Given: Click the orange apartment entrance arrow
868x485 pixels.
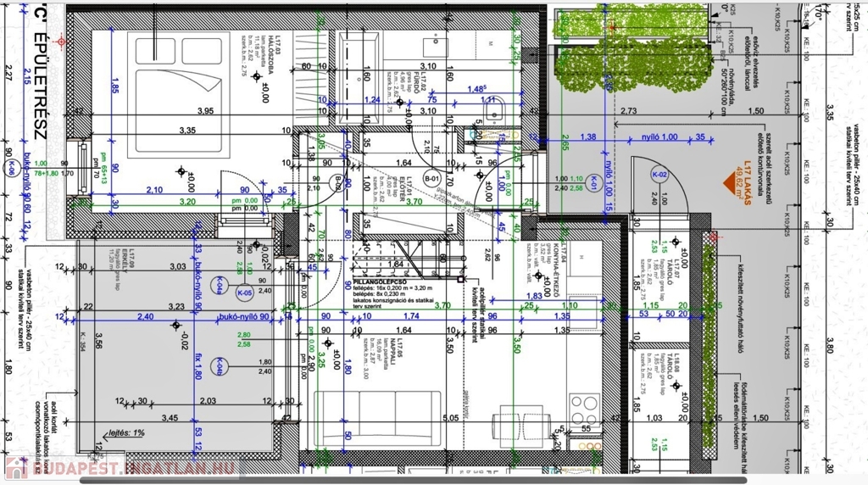Looking at the screenshot, I should 726,181.
